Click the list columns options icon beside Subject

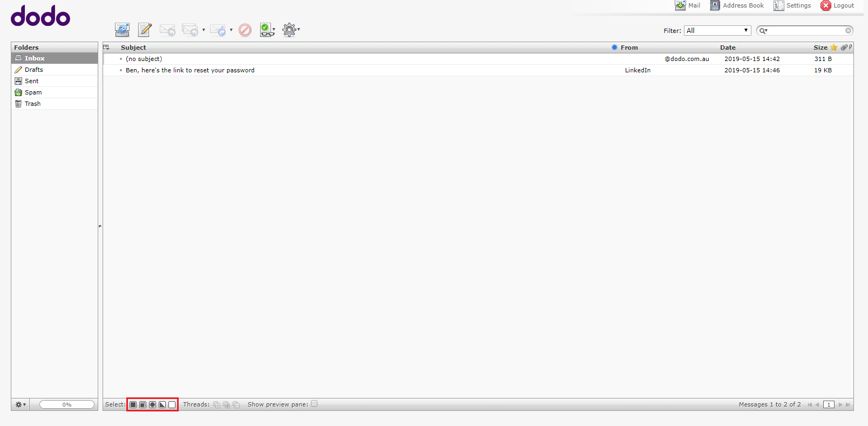point(106,48)
